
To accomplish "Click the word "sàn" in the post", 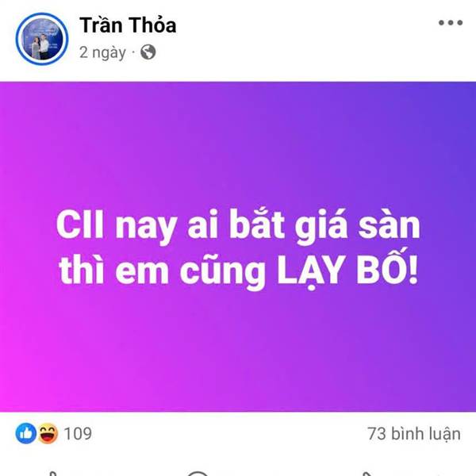I will (x=390, y=225).
